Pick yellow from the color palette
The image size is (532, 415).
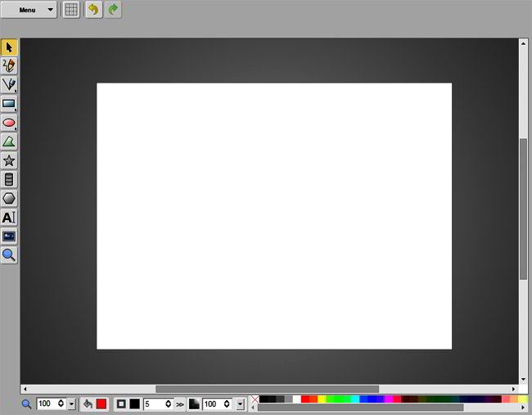(x=322, y=399)
